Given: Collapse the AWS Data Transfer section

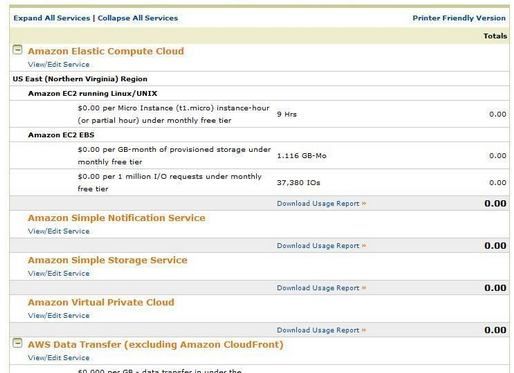Looking at the screenshot, I should pyautogui.click(x=17, y=343).
